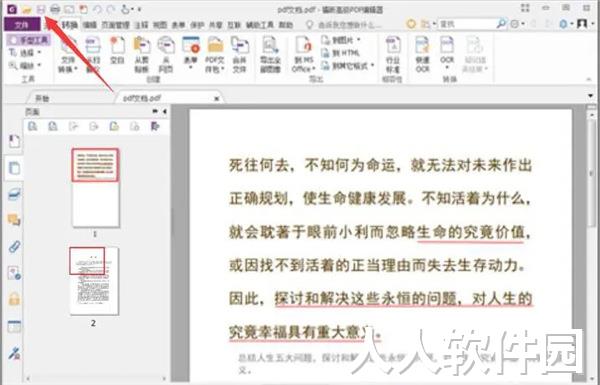This screenshot has height=385, width=600.
Task: Close the pdf文档.pdf document tab
Action: 217,98
